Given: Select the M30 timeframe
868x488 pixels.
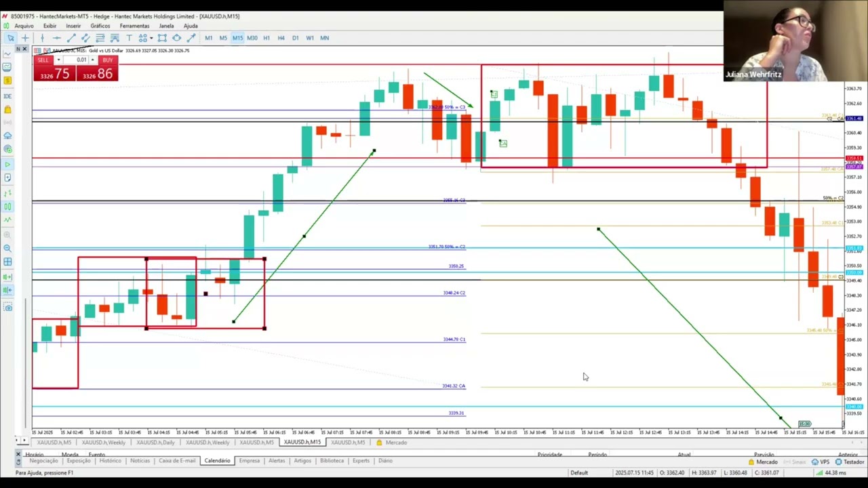Looking at the screenshot, I should [x=252, y=38].
